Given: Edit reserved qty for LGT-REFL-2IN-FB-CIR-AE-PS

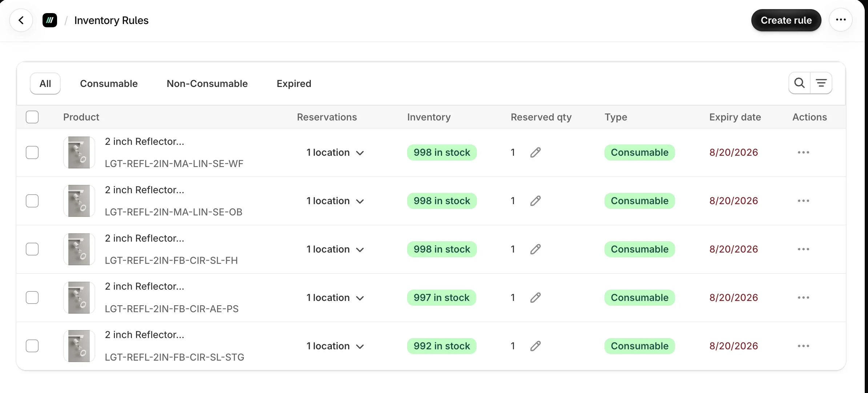Looking at the screenshot, I should (535, 298).
